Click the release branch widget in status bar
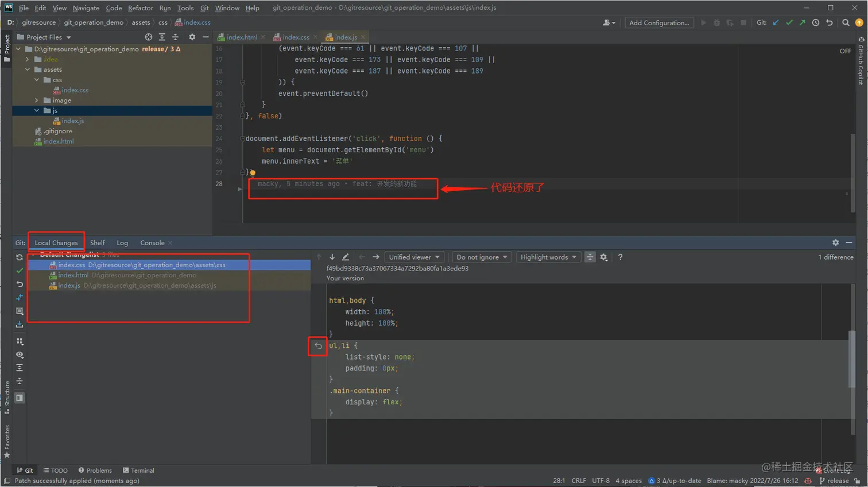Viewport: 868px width, 487px height. pyautogui.click(x=834, y=481)
